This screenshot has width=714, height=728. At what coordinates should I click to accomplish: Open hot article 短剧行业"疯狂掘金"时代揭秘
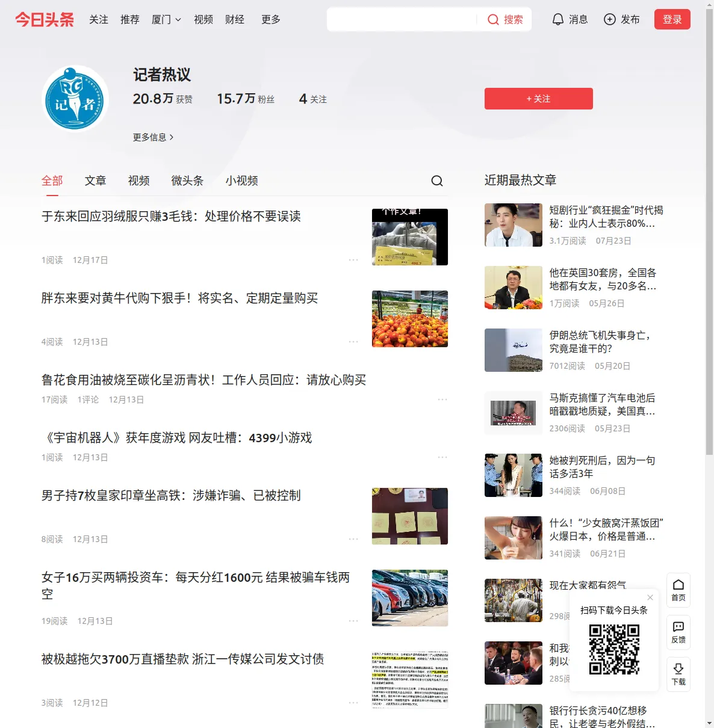click(606, 217)
